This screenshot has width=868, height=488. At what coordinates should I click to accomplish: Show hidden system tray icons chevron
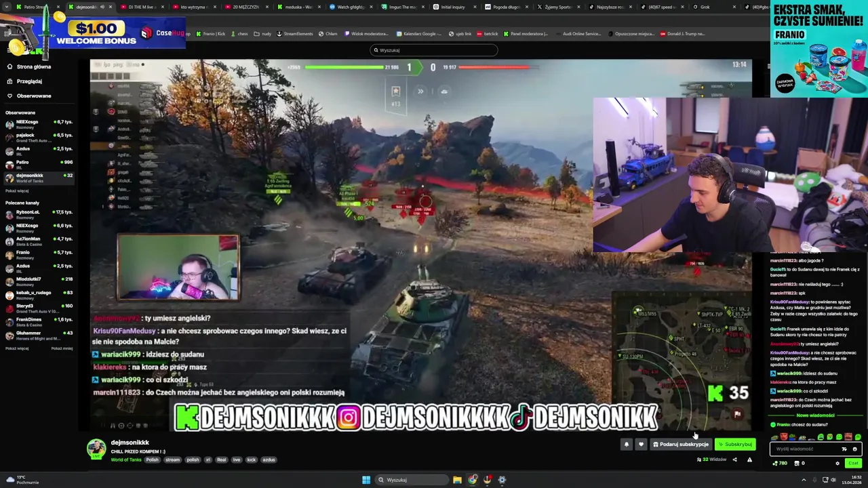804,480
